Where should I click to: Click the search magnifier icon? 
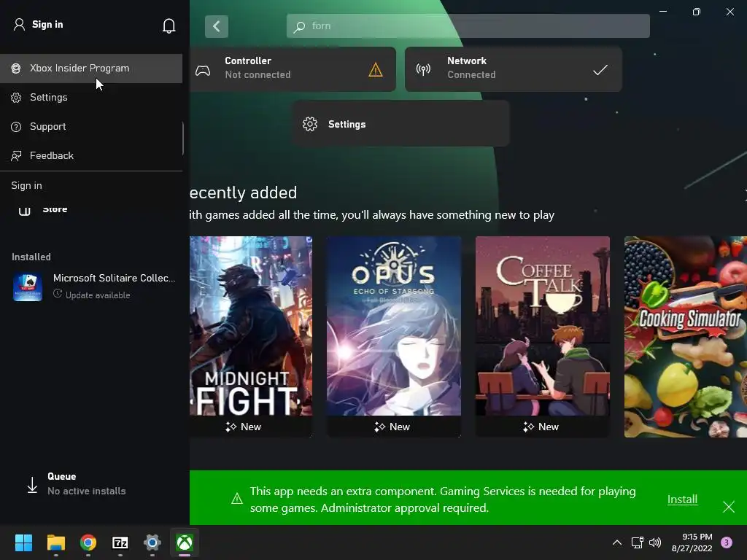(x=299, y=27)
